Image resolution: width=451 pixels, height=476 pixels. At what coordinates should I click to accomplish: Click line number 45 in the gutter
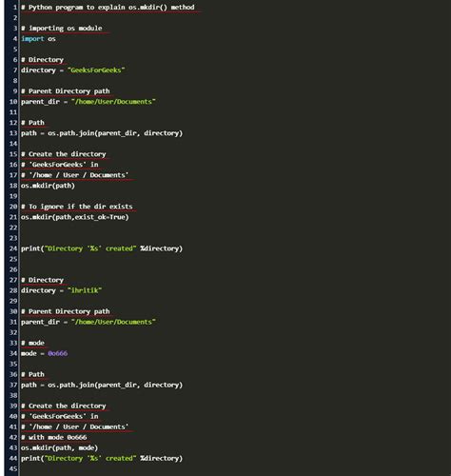pyautogui.click(x=13, y=468)
